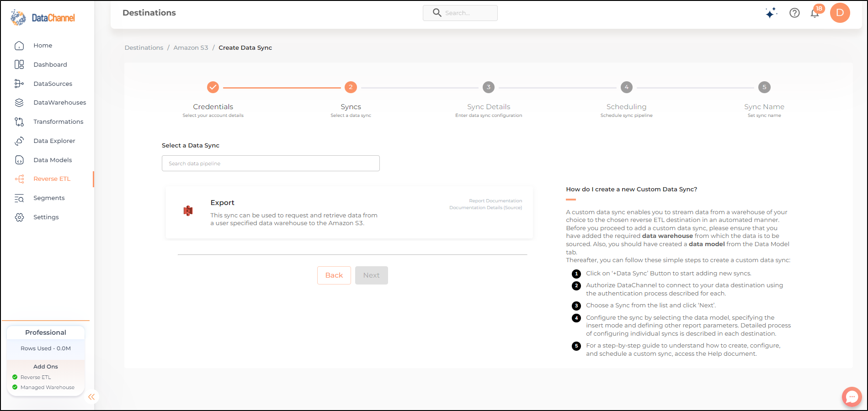This screenshot has width=868, height=411.
Task: Click Create Data Sync breadcrumb text
Action: (x=245, y=48)
